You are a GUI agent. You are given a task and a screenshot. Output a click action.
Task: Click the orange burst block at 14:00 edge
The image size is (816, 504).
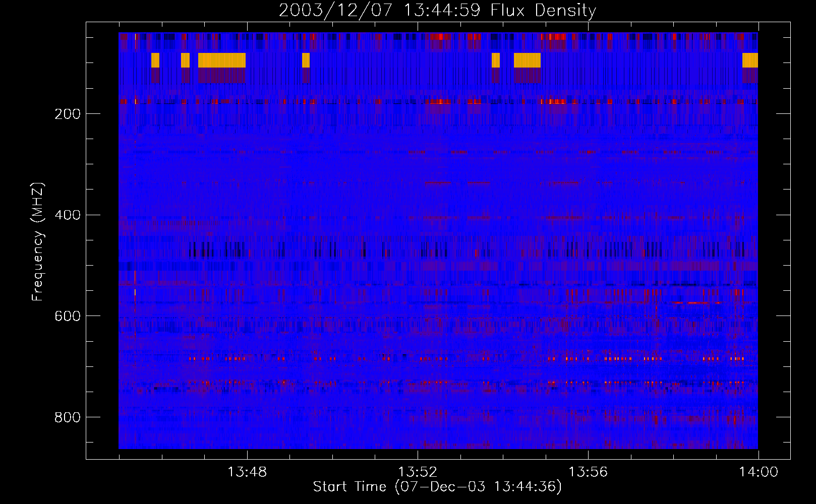pos(750,60)
